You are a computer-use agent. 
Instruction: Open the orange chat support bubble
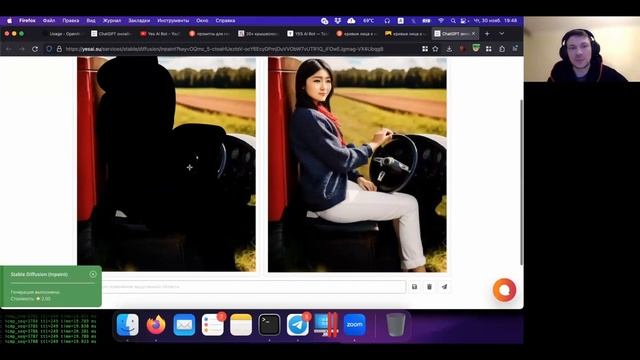504,290
